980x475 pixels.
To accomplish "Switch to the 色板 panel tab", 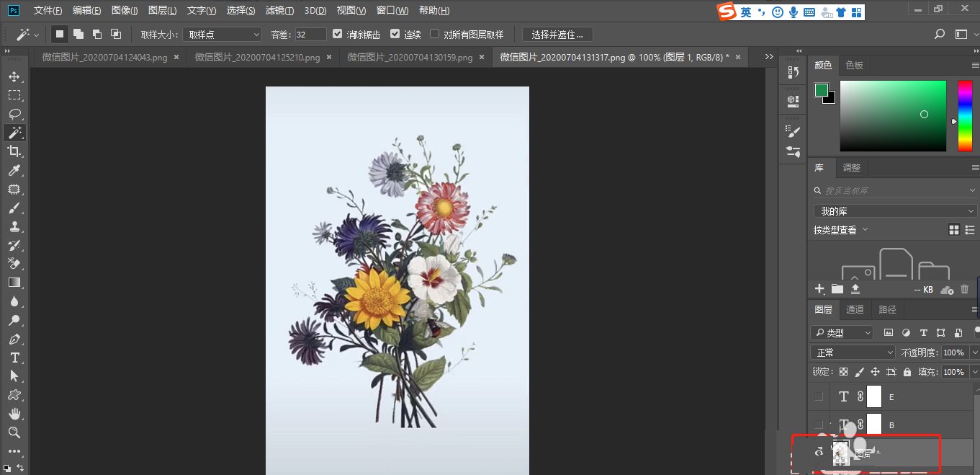I will (x=854, y=65).
